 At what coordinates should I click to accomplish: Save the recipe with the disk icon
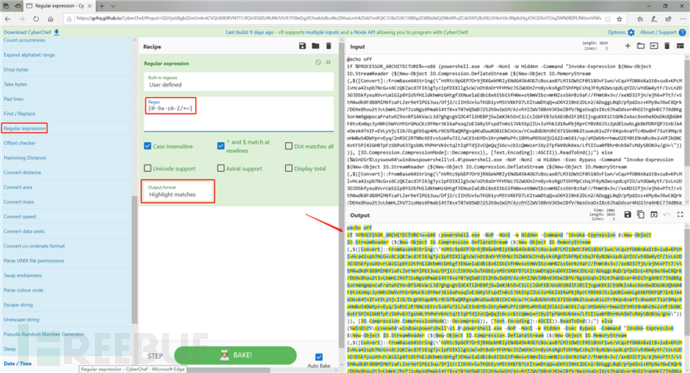tap(302, 46)
